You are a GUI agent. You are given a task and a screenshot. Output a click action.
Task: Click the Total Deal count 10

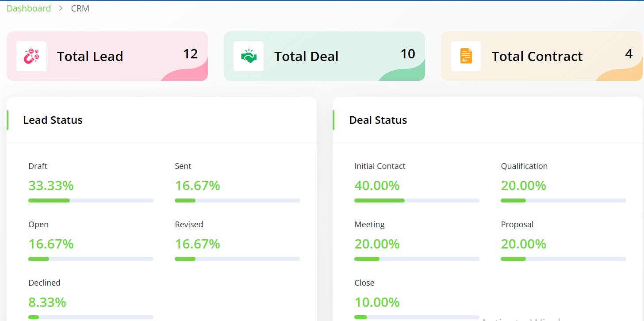[x=408, y=54]
